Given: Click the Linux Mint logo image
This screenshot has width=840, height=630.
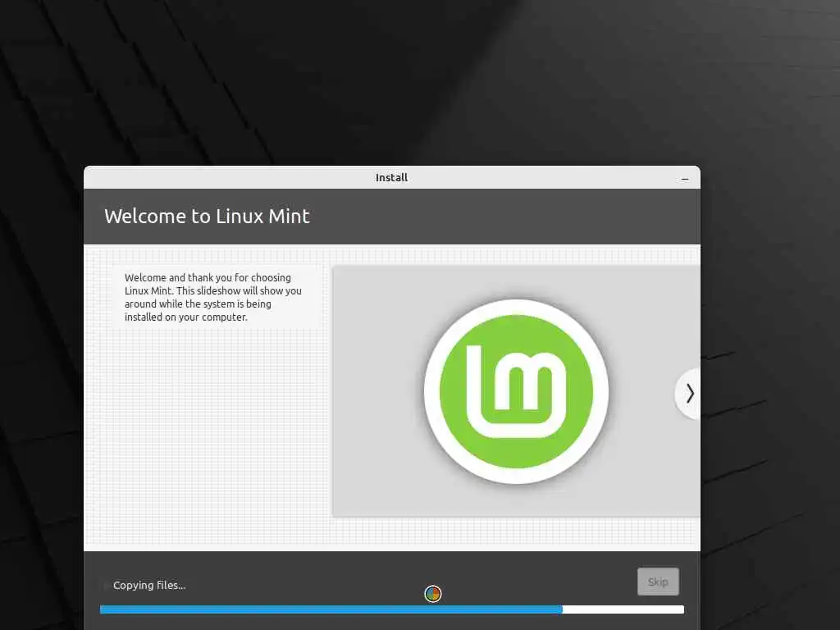Looking at the screenshot, I should [x=516, y=391].
